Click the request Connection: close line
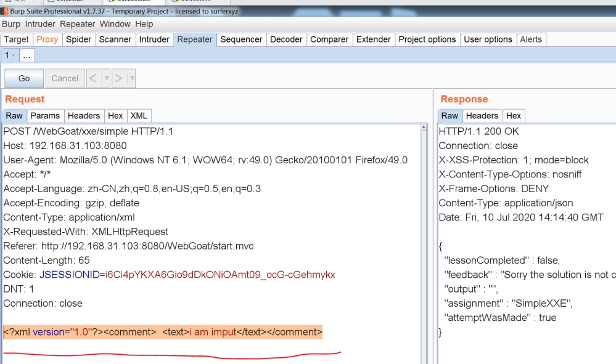 tap(43, 304)
